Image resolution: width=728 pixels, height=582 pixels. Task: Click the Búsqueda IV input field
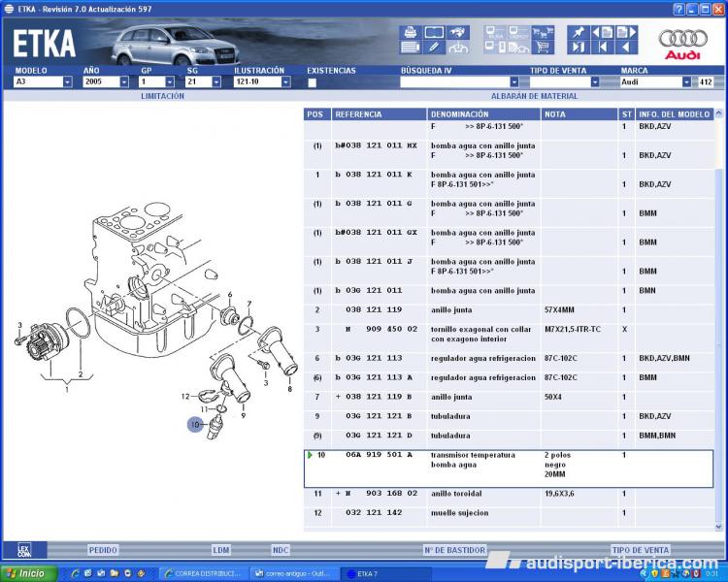click(x=455, y=82)
